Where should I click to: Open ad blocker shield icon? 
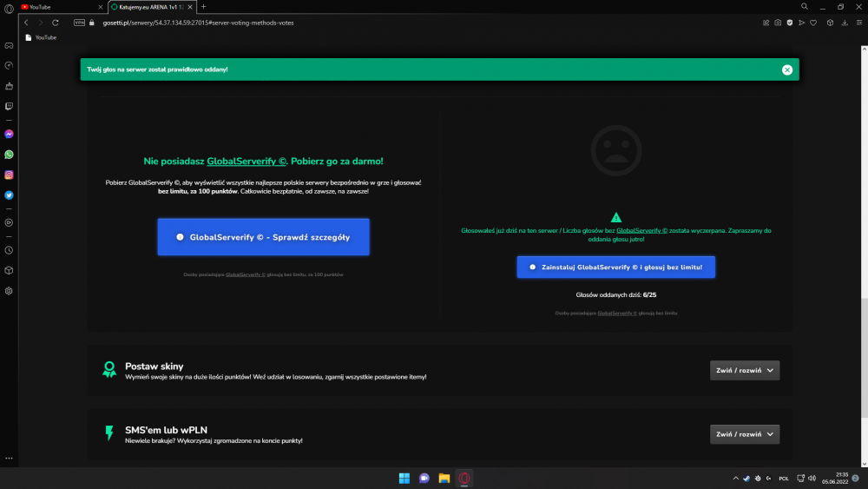pyautogui.click(x=789, y=23)
